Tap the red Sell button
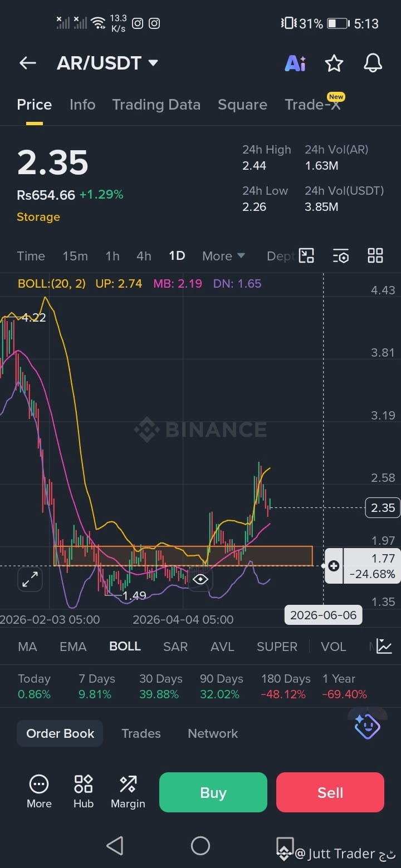Viewport: 401px width, 868px height. point(330,792)
